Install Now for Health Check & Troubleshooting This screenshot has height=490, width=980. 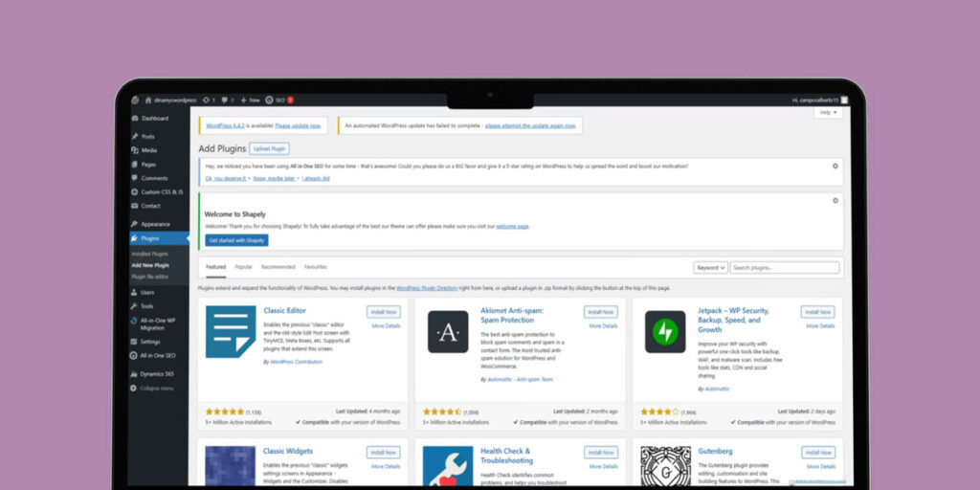tap(601, 453)
